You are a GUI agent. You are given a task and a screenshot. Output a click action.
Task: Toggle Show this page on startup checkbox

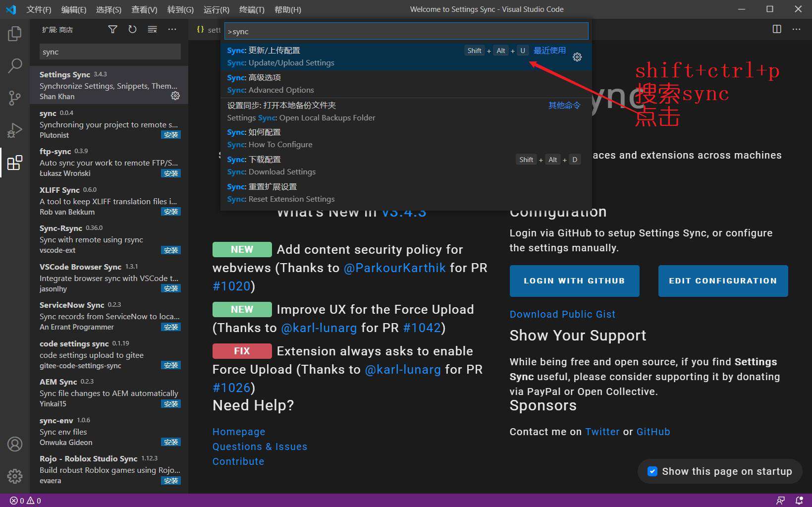(652, 471)
